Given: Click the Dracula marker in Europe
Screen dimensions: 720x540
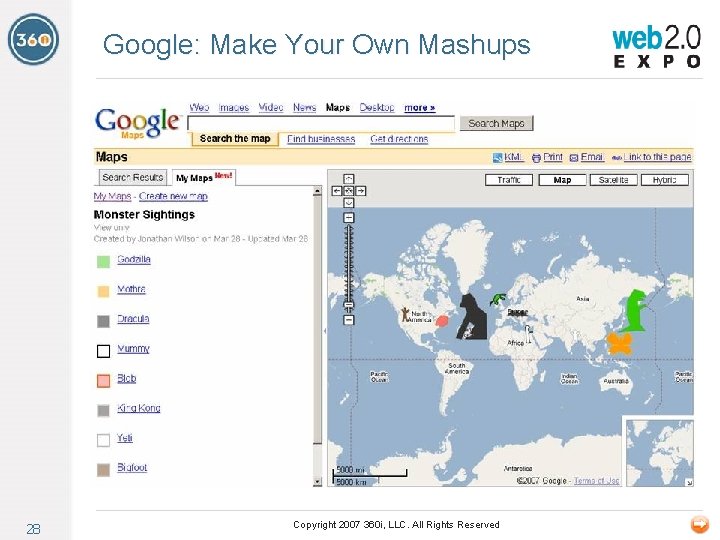Looking at the screenshot, I should 518,313.
